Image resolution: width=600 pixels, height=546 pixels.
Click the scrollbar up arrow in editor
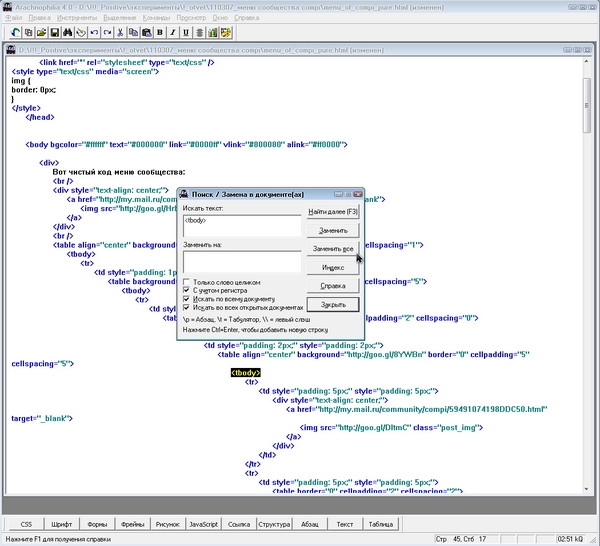pos(587,62)
